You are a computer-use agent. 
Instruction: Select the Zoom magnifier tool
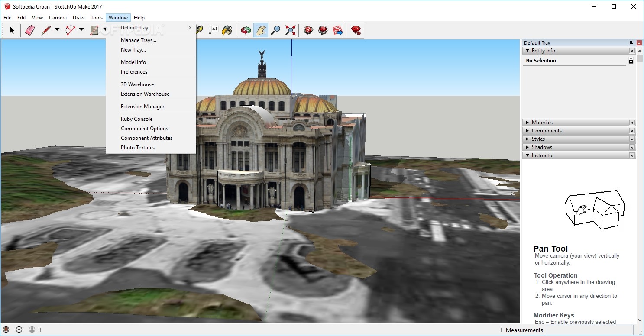click(x=275, y=30)
